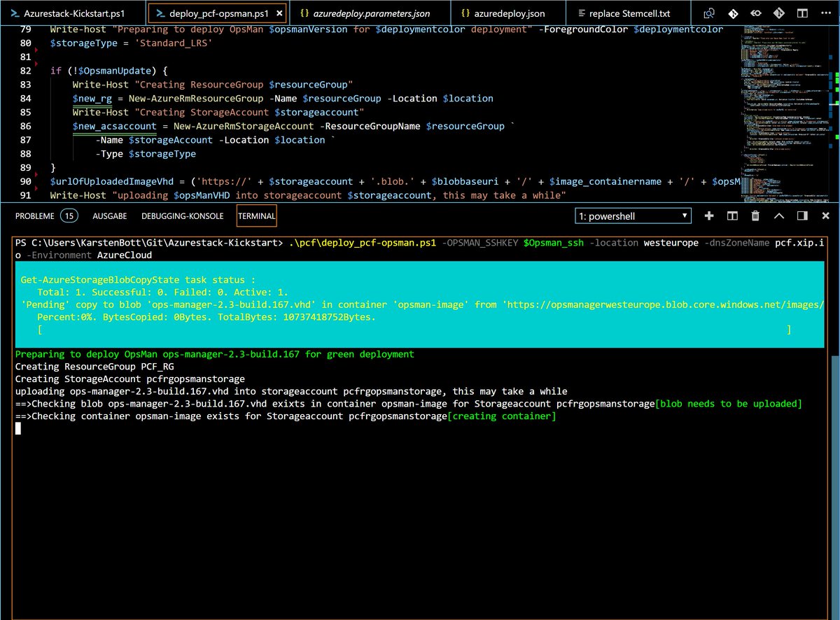The height and width of the screenshot is (620, 840).
Task: Click the -Type $storageType line 88
Action: coord(146,154)
